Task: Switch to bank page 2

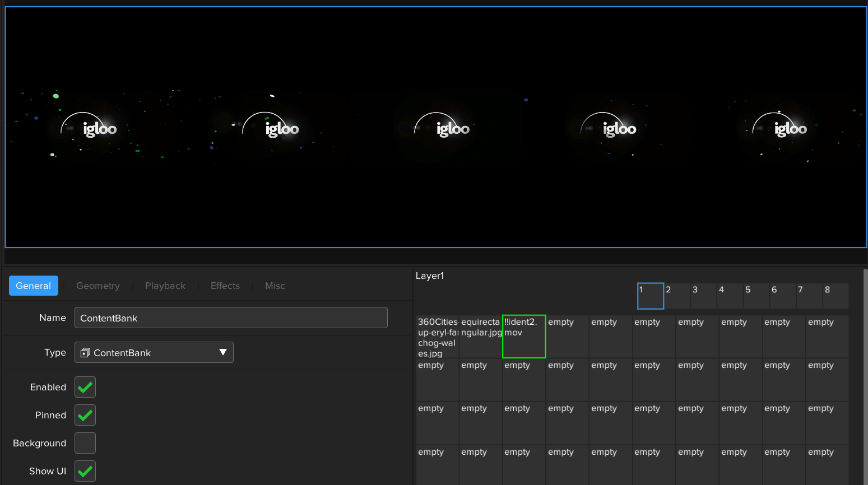Action: click(677, 296)
